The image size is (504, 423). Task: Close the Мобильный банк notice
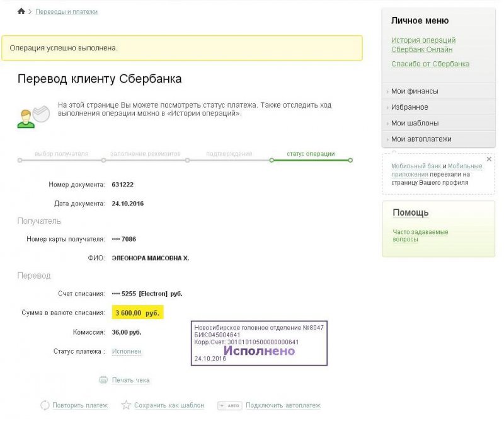489,159
